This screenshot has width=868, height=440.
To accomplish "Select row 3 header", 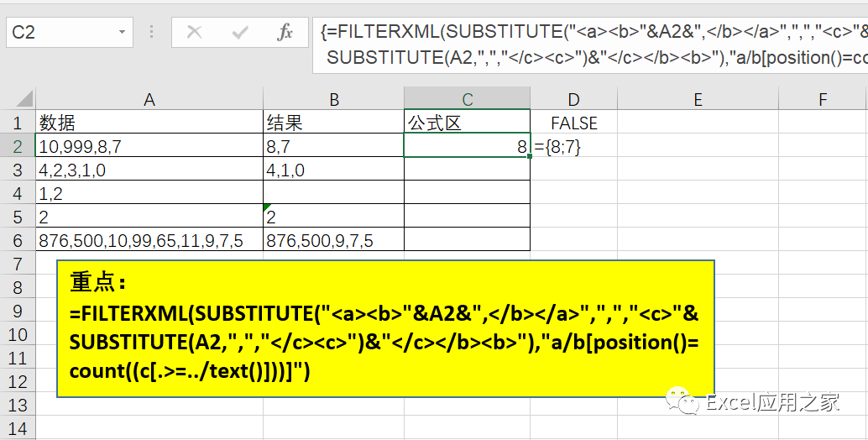I will click(18, 170).
